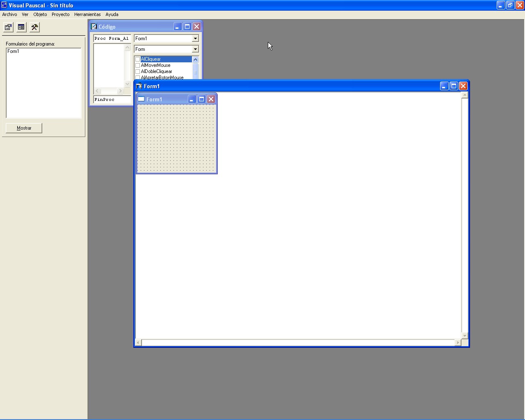This screenshot has width=525, height=420.
Task: Click the form viewer toolbar icon
Action: [x=21, y=27]
